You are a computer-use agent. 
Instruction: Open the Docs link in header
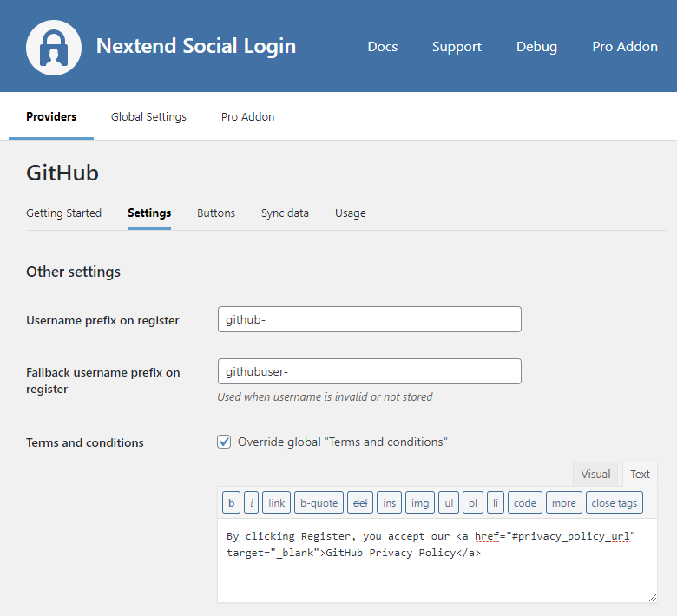pyautogui.click(x=382, y=47)
